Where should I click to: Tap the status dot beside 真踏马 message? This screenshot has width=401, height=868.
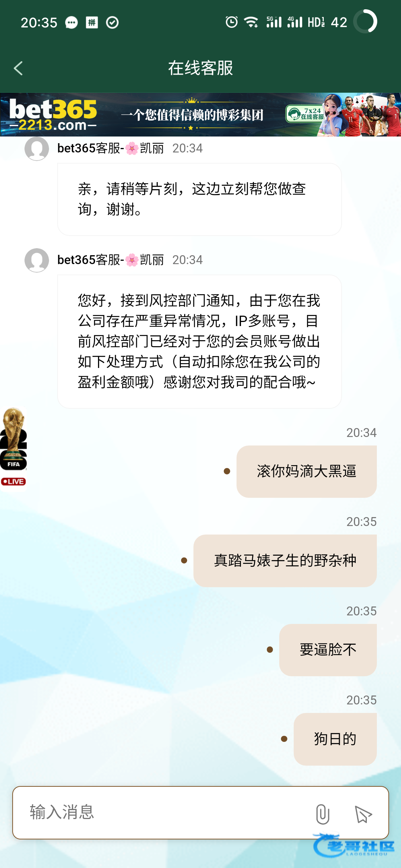point(184,560)
